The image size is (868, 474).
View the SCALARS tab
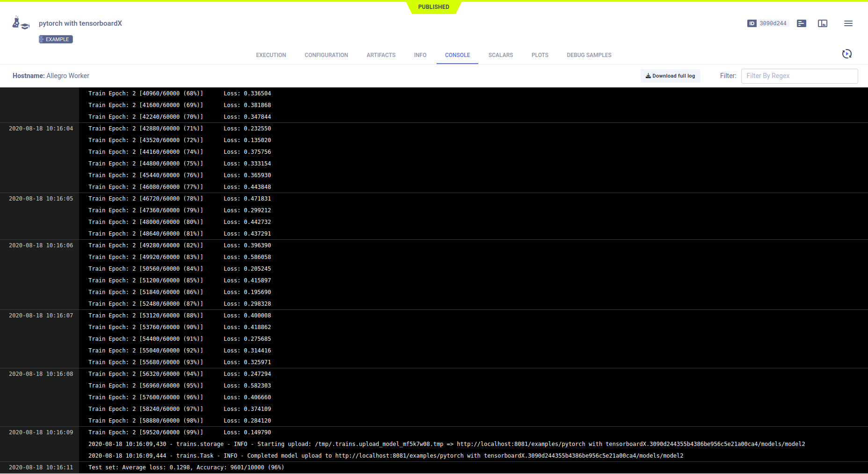click(x=500, y=55)
